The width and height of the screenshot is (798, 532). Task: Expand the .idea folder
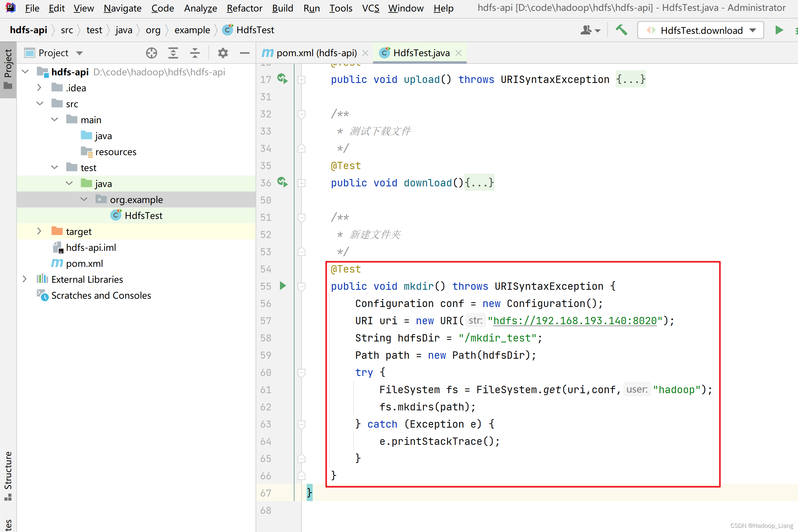click(x=39, y=87)
